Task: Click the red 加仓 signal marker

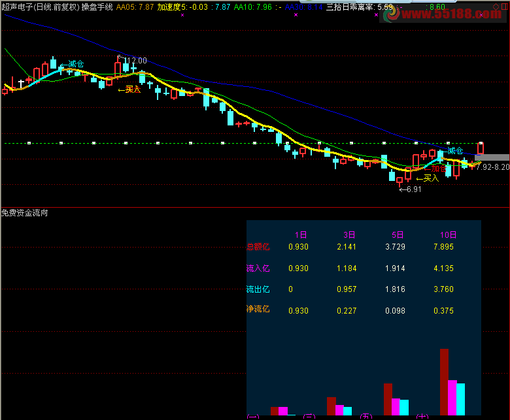Action: click(x=435, y=169)
